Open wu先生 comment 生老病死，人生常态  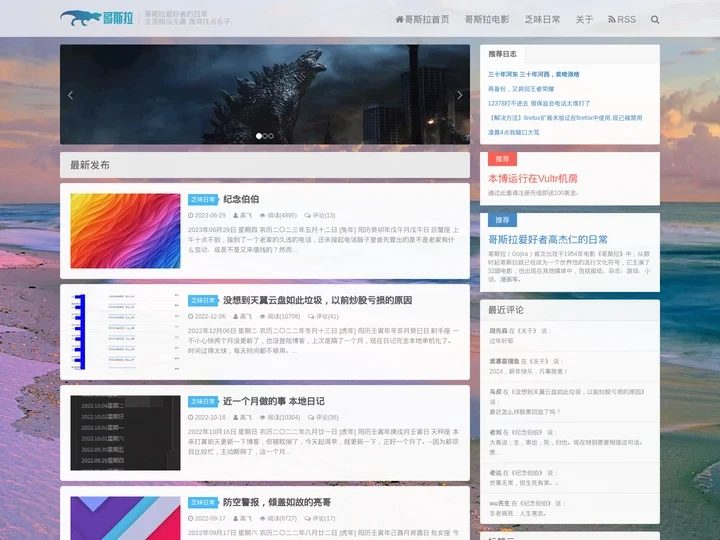pos(570,508)
